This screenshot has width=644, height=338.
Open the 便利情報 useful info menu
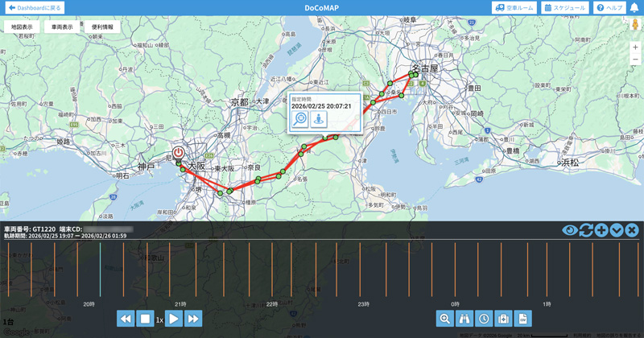[102, 27]
